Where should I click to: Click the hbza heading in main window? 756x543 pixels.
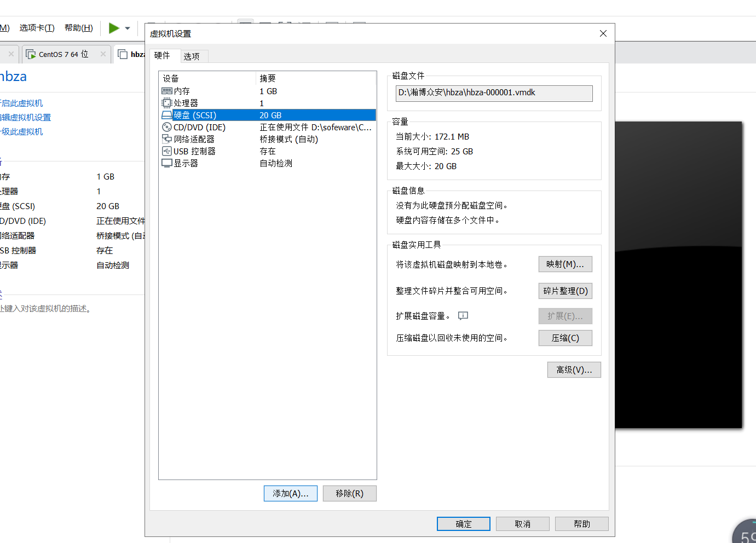pyautogui.click(x=13, y=76)
